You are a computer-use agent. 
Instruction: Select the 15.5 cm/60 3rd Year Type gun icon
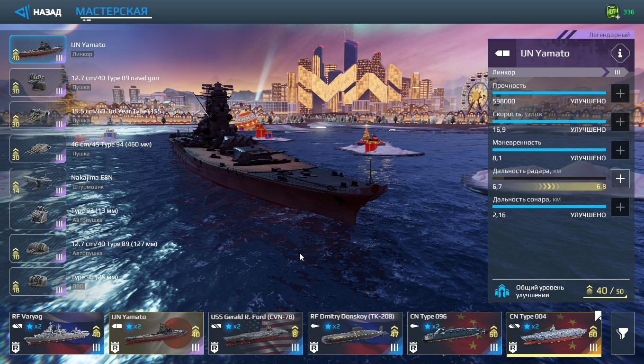coord(38,116)
